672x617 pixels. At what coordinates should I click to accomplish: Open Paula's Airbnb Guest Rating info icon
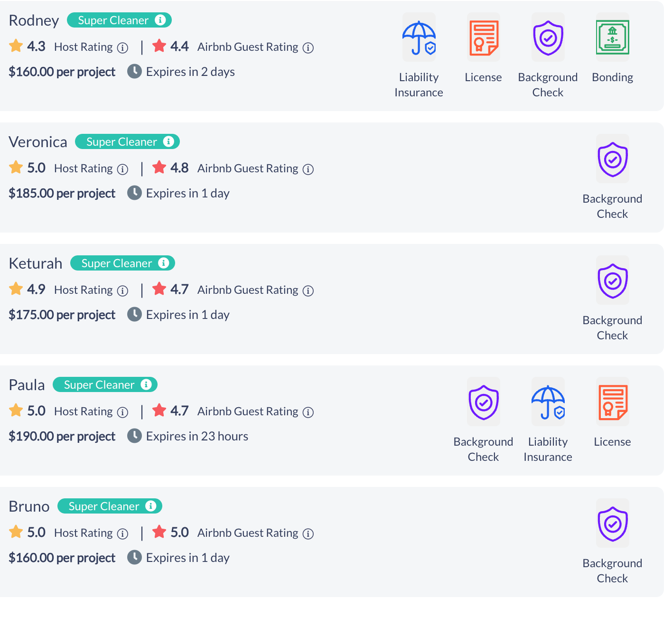click(308, 412)
